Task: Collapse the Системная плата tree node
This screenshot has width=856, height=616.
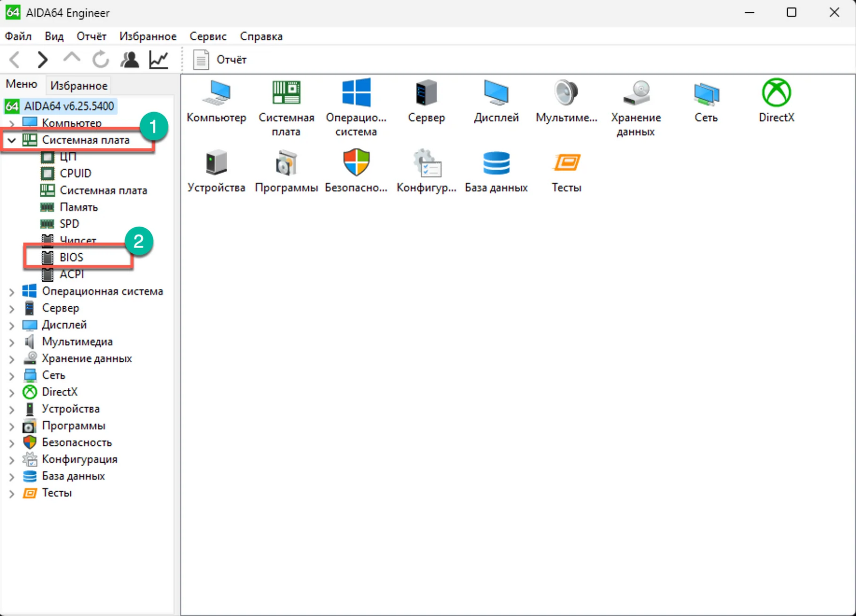Action: 12,140
